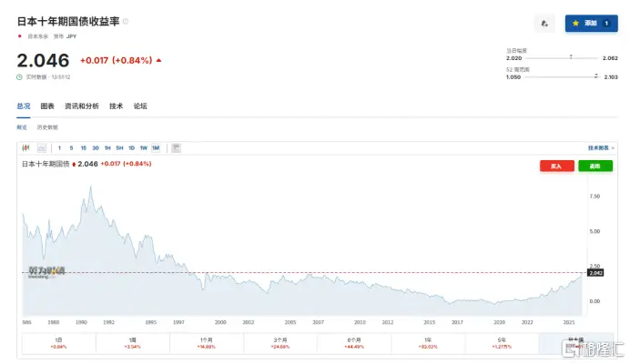
Task: Select the 1D interval toggle
Action: pos(131,147)
